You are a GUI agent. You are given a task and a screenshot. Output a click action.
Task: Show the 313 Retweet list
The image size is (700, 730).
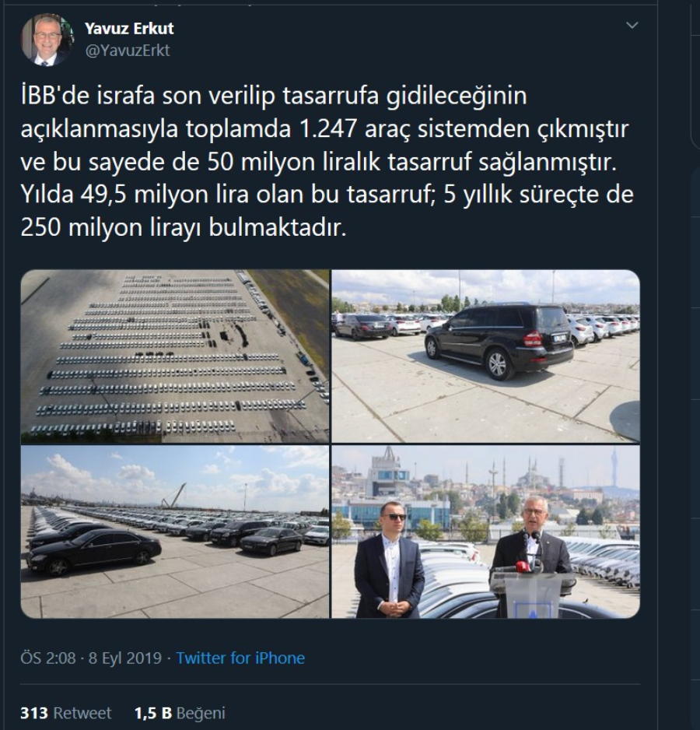(x=65, y=713)
